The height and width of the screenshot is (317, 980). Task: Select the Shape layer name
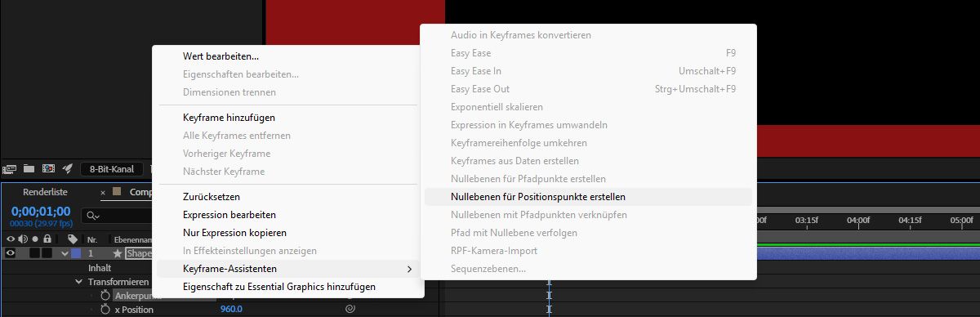(x=139, y=253)
